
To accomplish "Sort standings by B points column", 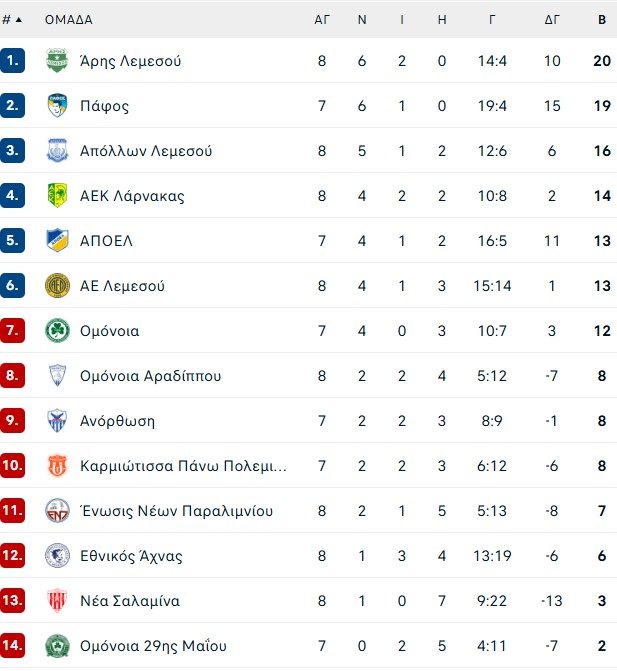I will click(602, 20).
